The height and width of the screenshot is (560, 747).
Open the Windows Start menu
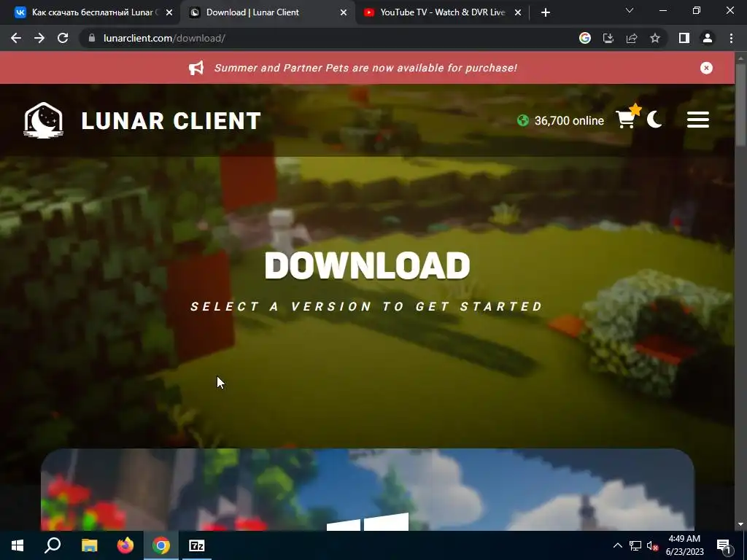pyautogui.click(x=18, y=545)
